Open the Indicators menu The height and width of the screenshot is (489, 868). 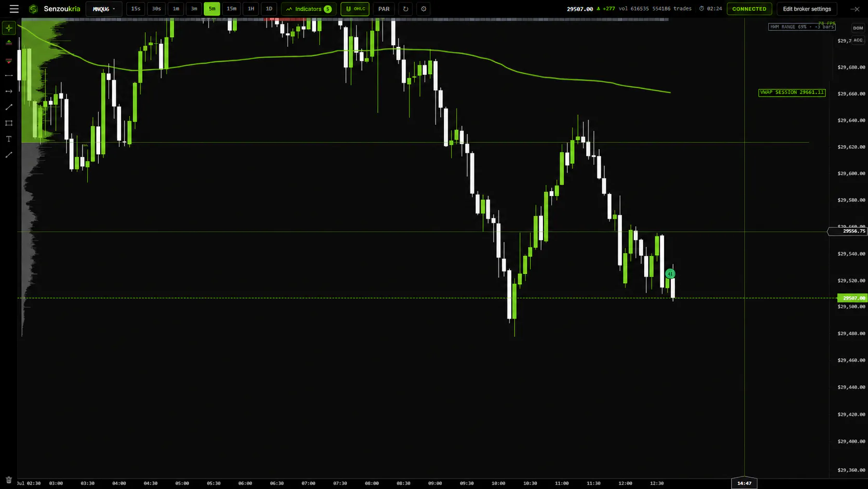309,9
